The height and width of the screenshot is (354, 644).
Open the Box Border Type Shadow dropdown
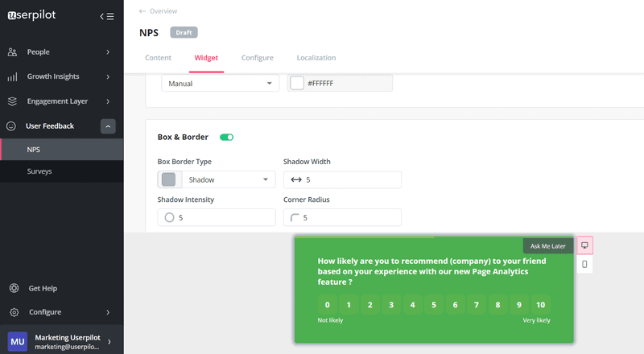(229, 180)
